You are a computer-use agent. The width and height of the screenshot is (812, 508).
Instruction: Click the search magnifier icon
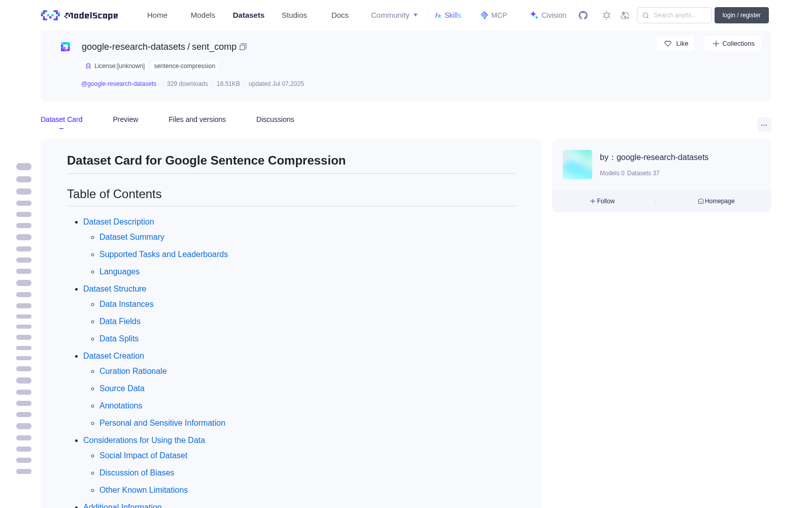646,15
